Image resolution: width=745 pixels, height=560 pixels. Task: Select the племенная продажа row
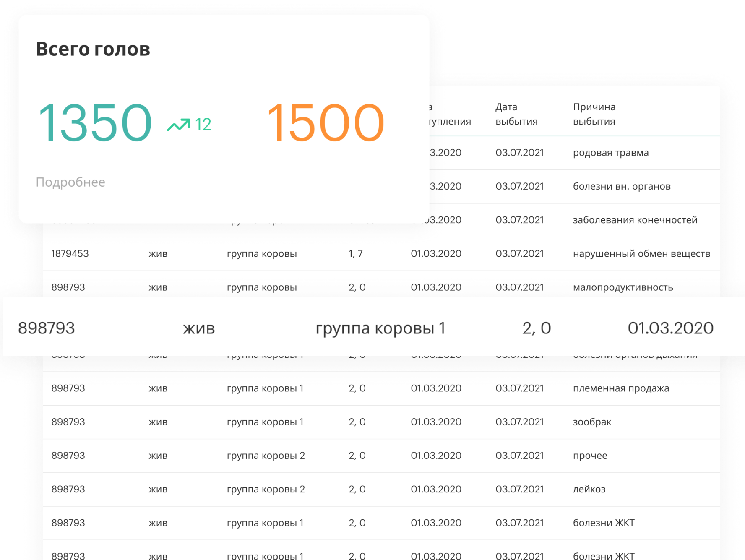[621, 388]
